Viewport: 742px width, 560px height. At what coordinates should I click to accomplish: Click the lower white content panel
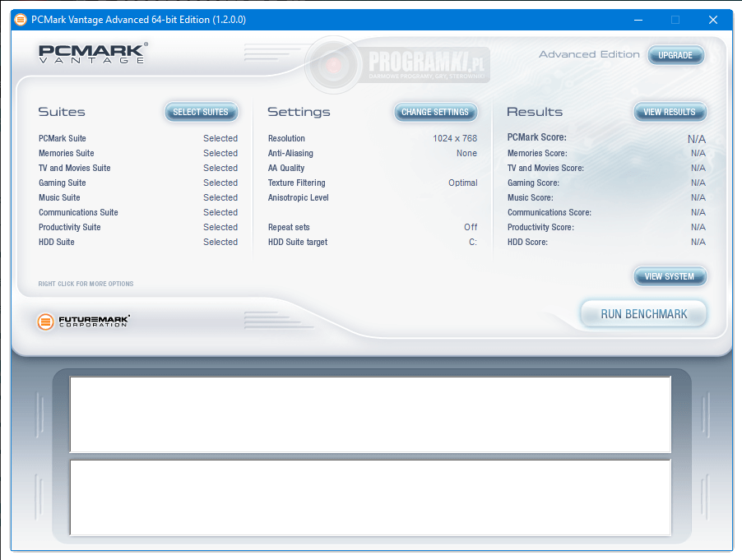point(370,498)
